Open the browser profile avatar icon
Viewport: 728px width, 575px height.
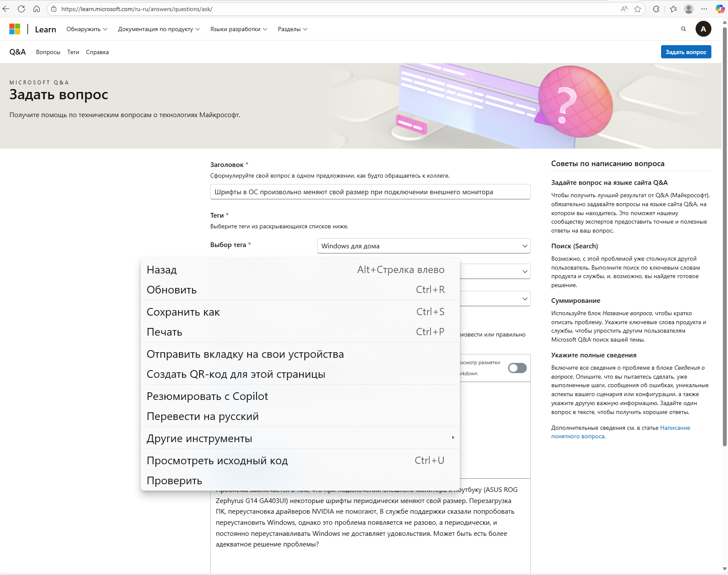click(x=689, y=9)
